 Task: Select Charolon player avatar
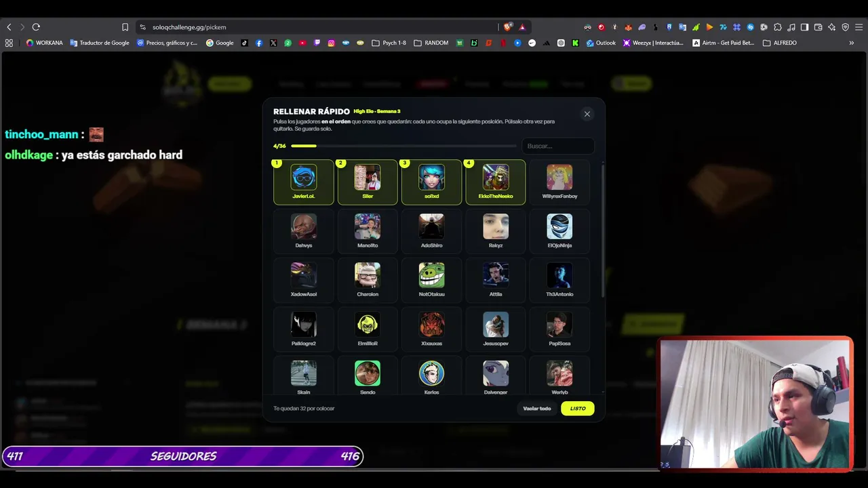(x=368, y=275)
